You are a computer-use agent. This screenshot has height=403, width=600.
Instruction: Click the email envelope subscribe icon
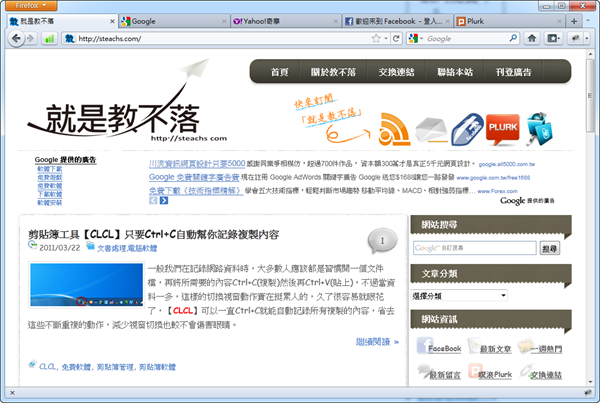click(x=431, y=129)
